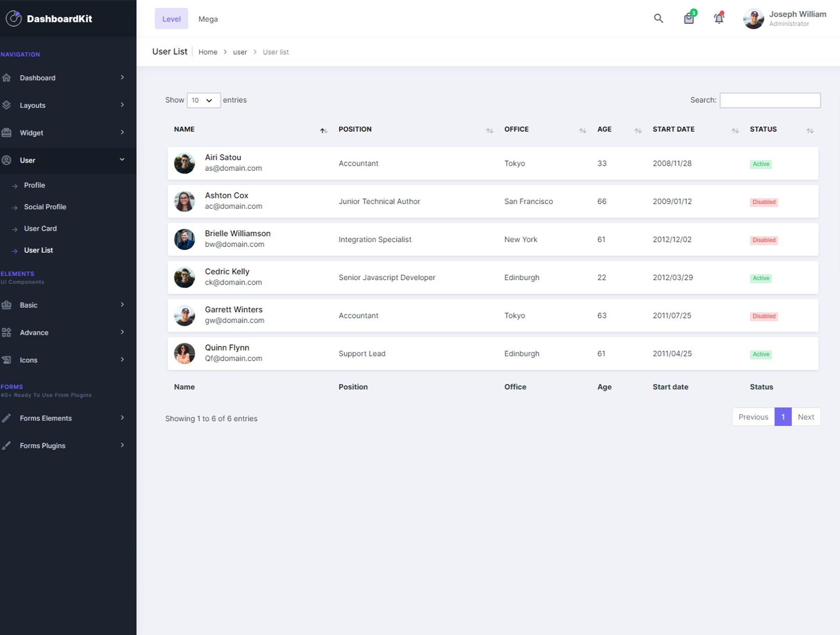The height and width of the screenshot is (635, 840).
Task: Click the Forms Elements pencil icon
Action: coord(7,418)
